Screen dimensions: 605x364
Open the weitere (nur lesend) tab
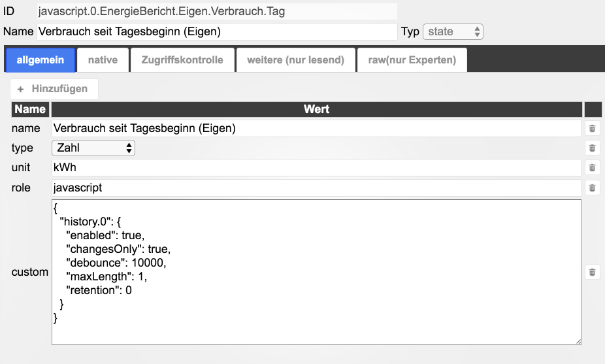(x=295, y=60)
